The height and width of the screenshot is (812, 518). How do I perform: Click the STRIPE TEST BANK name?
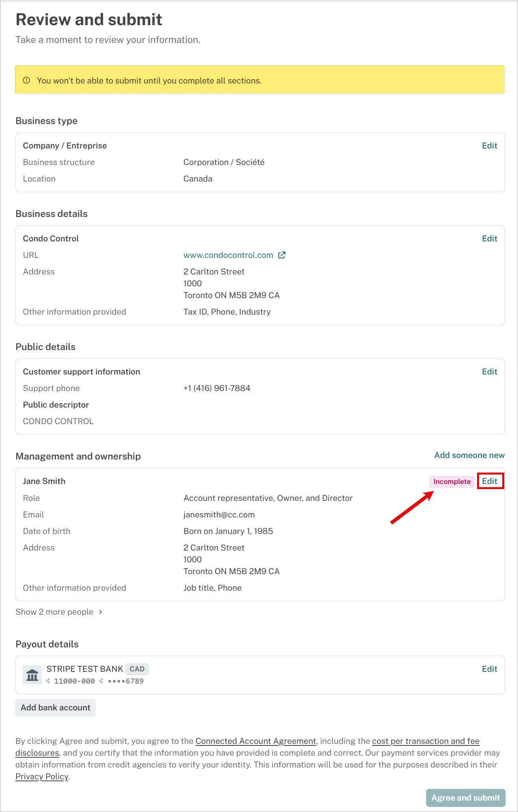click(x=85, y=669)
